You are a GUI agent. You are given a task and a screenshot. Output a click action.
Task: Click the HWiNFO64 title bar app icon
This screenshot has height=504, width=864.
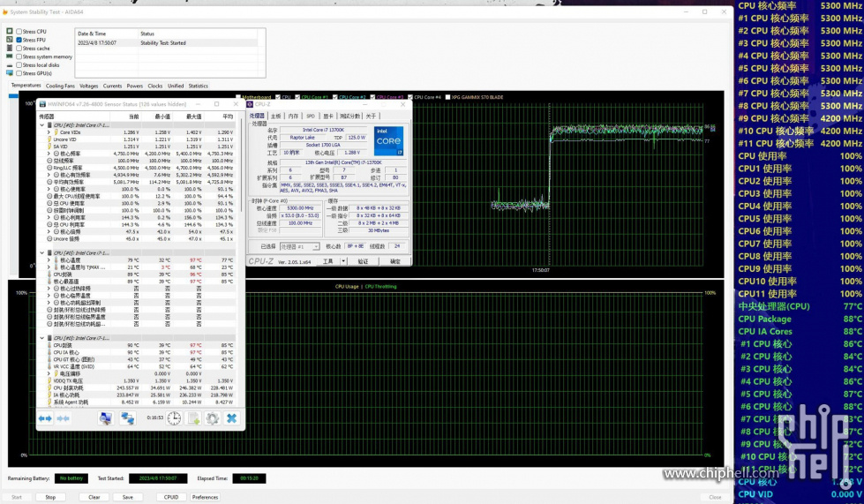click(x=42, y=104)
